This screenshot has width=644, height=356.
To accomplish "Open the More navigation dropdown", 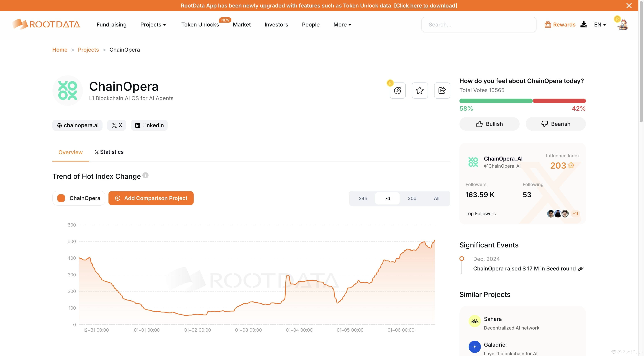I will [x=342, y=24].
